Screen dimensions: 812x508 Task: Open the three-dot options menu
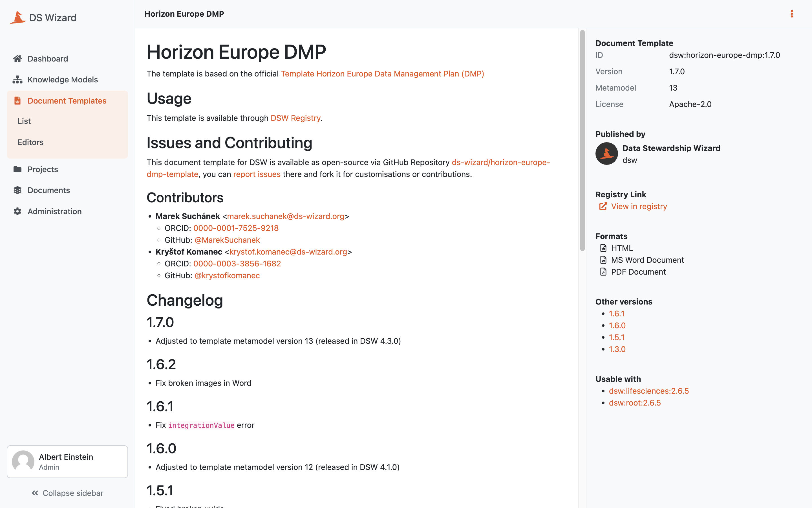coord(792,14)
